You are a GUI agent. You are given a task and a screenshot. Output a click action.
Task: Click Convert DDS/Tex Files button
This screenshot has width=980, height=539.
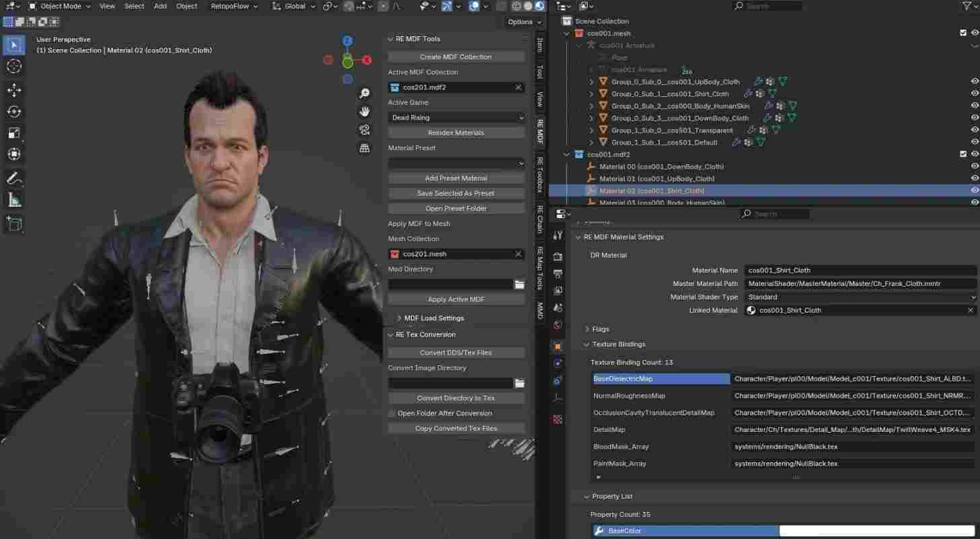pos(456,353)
